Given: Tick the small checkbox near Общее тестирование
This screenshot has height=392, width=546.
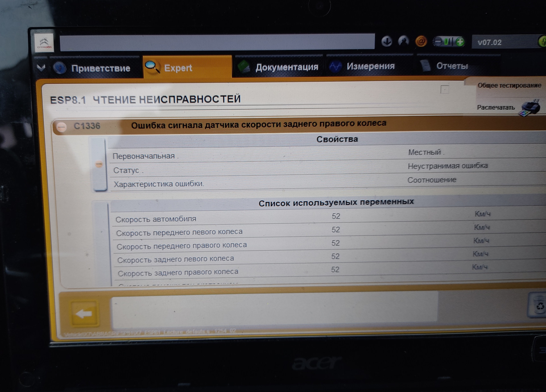Looking at the screenshot, I should click(x=444, y=90).
